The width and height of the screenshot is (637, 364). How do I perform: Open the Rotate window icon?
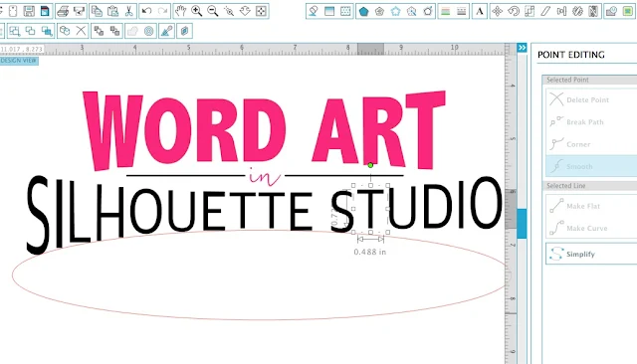tap(514, 11)
